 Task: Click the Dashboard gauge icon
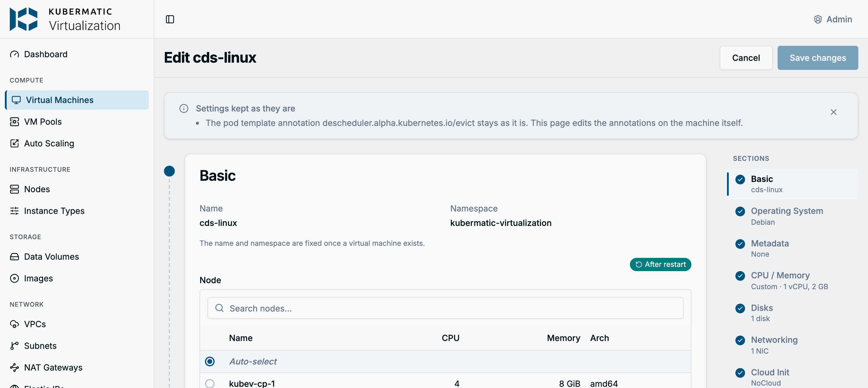point(14,54)
